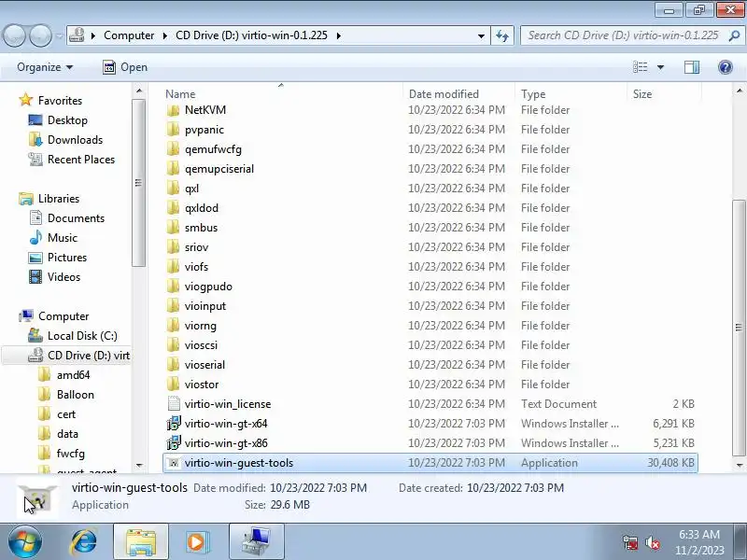
Task: Click the virtio-win_license text document icon
Action: click(x=174, y=404)
